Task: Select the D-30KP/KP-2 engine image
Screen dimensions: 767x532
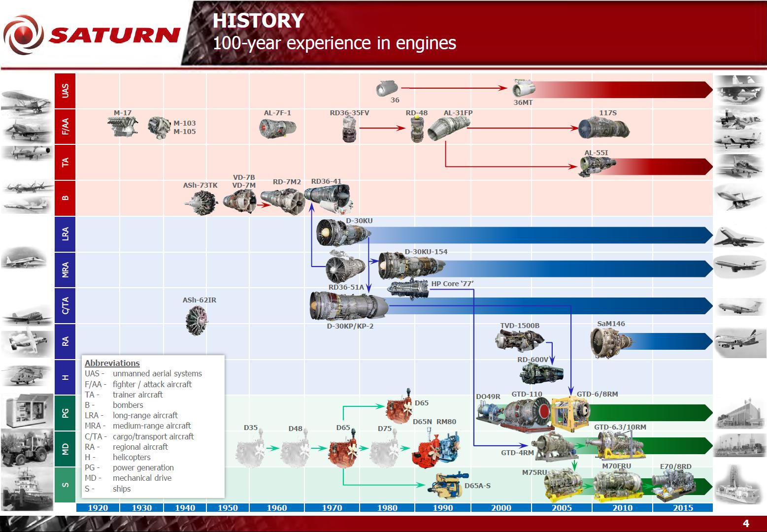Action: point(348,306)
